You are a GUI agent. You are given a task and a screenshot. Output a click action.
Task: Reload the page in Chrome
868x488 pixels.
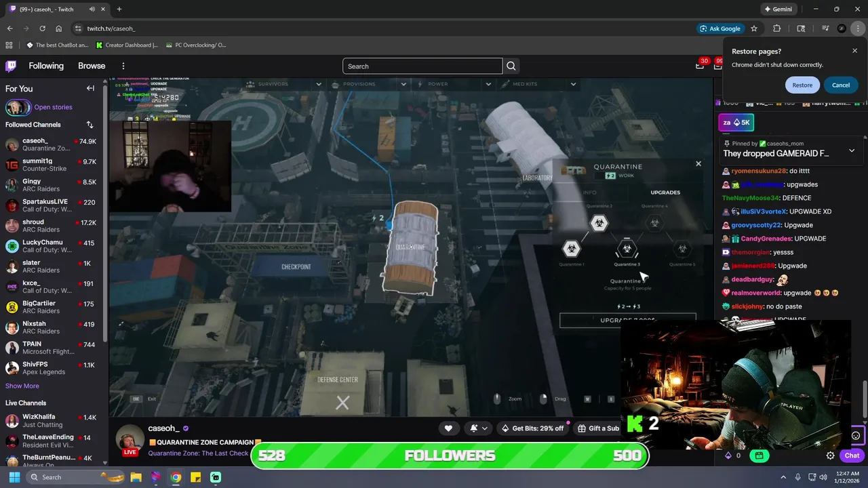pos(42,28)
